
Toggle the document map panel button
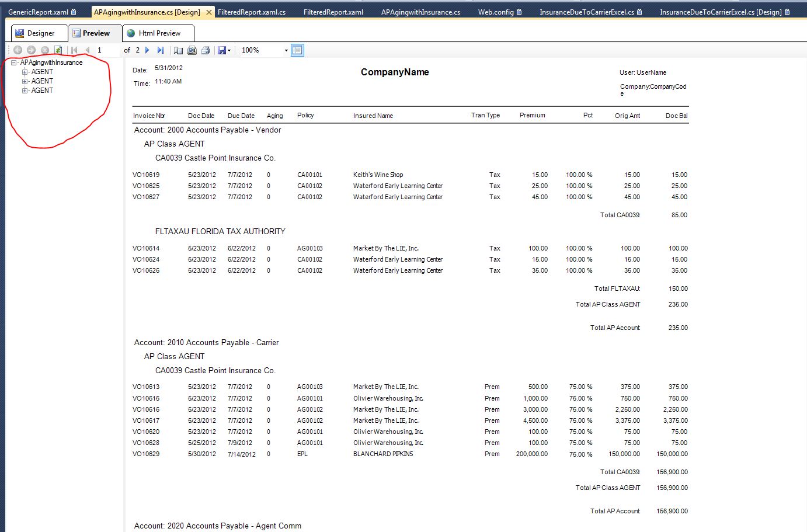pyautogui.click(x=297, y=50)
